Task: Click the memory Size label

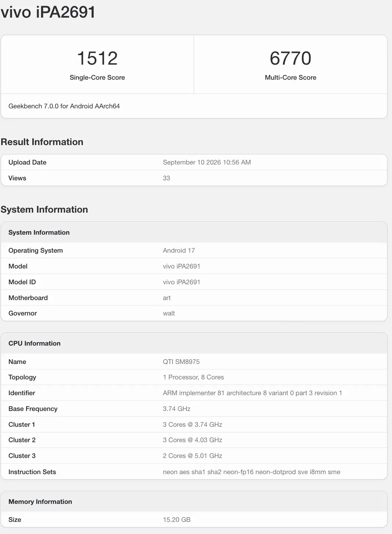Action: click(x=15, y=520)
